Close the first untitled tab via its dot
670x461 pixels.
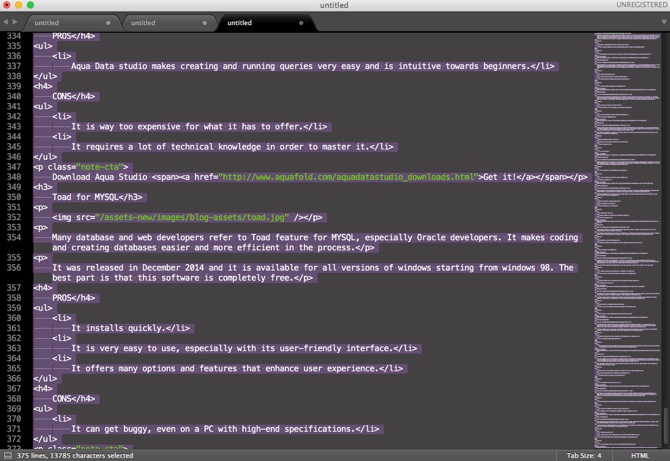pyautogui.click(x=108, y=23)
